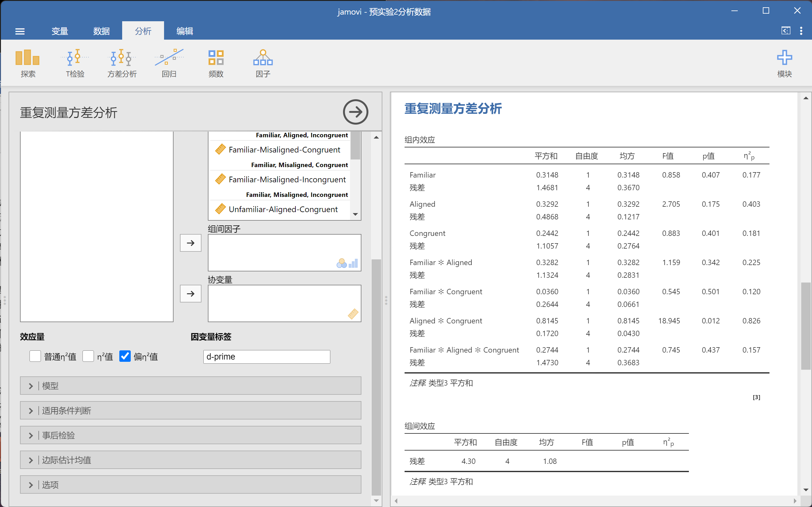Open the 回归 regression menu
The width and height of the screenshot is (812, 507).
coord(169,63)
